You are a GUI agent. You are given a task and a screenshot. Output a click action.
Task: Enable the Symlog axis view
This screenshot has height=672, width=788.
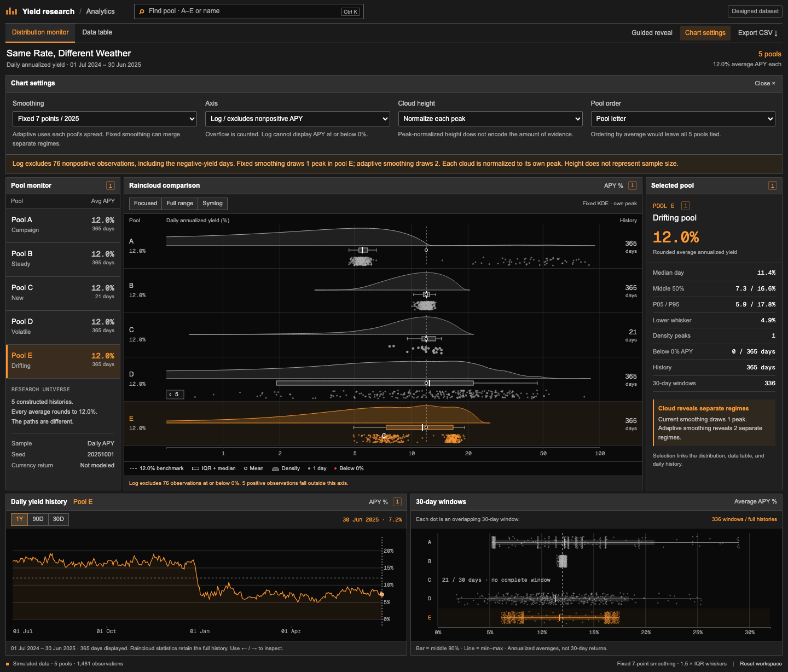(212, 204)
